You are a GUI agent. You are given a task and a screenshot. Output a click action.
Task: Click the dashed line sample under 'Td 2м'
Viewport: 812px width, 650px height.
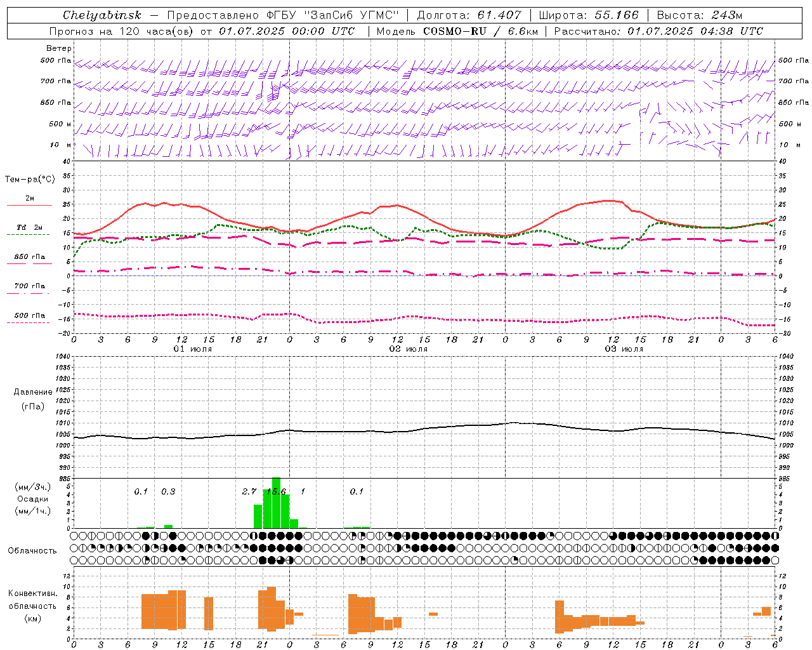tap(28, 235)
